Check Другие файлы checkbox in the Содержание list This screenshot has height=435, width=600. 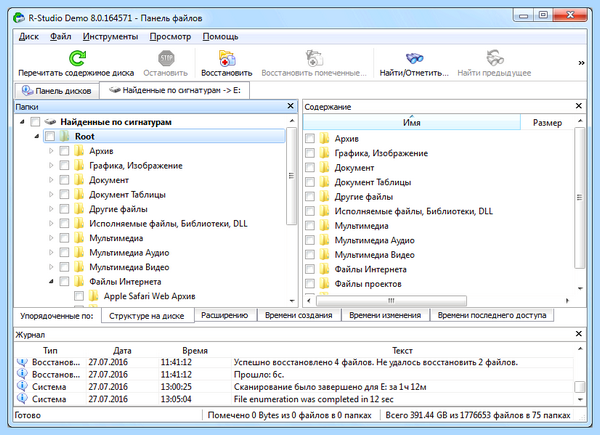(x=310, y=197)
